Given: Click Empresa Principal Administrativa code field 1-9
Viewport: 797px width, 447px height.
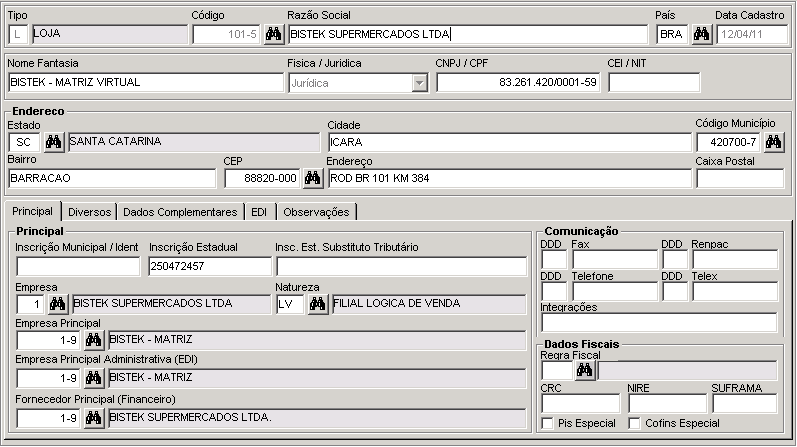Looking at the screenshot, I should (48, 378).
